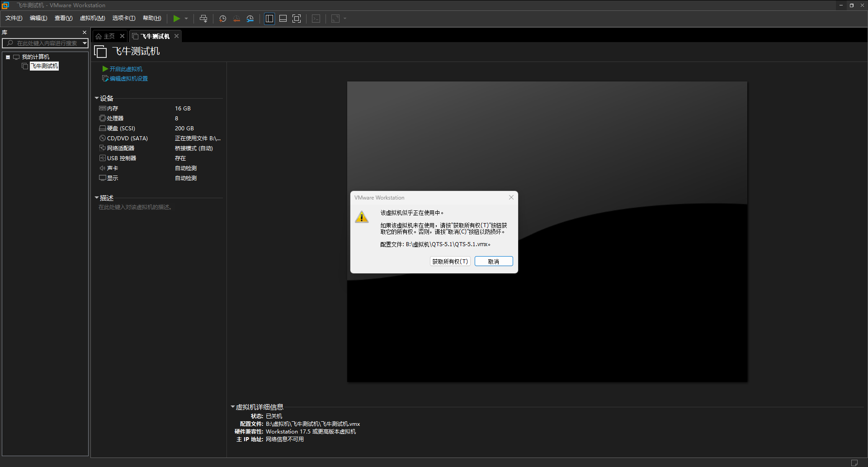Open the power options dropdown arrow
The height and width of the screenshot is (467, 868).
pos(186,19)
